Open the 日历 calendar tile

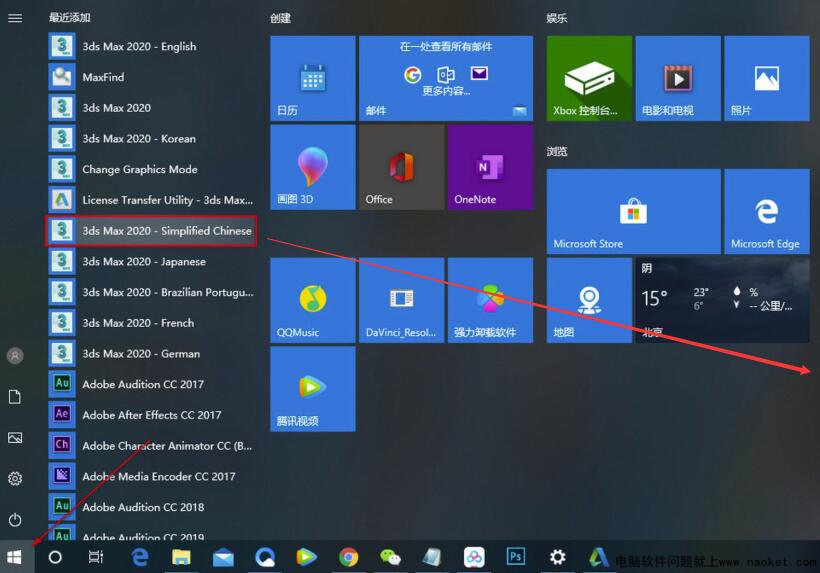[313, 78]
